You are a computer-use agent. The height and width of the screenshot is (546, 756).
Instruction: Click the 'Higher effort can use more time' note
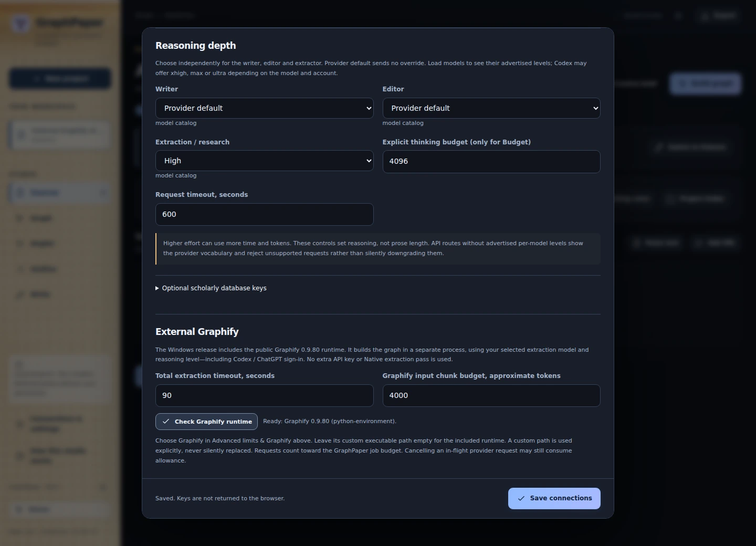tap(378, 248)
